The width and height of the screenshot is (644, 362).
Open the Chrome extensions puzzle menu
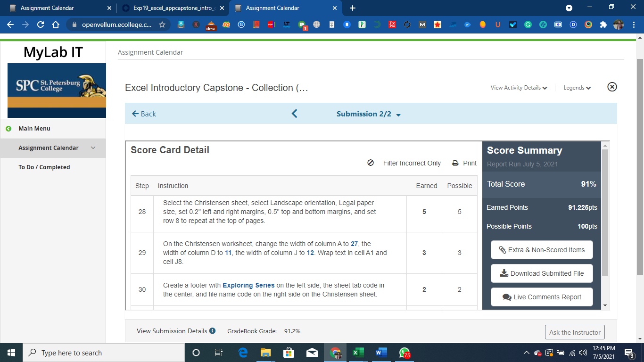[x=603, y=25]
